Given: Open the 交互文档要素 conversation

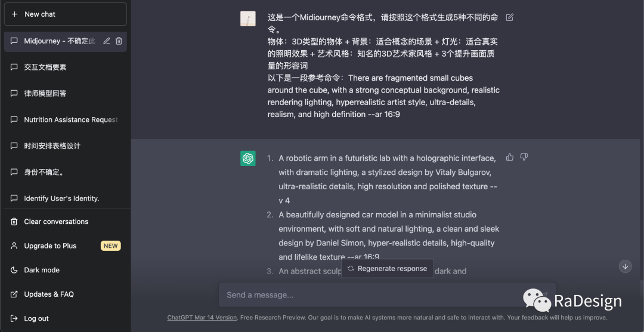Looking at the screenshot, I should pyautogui.click(x=45, y=67).
